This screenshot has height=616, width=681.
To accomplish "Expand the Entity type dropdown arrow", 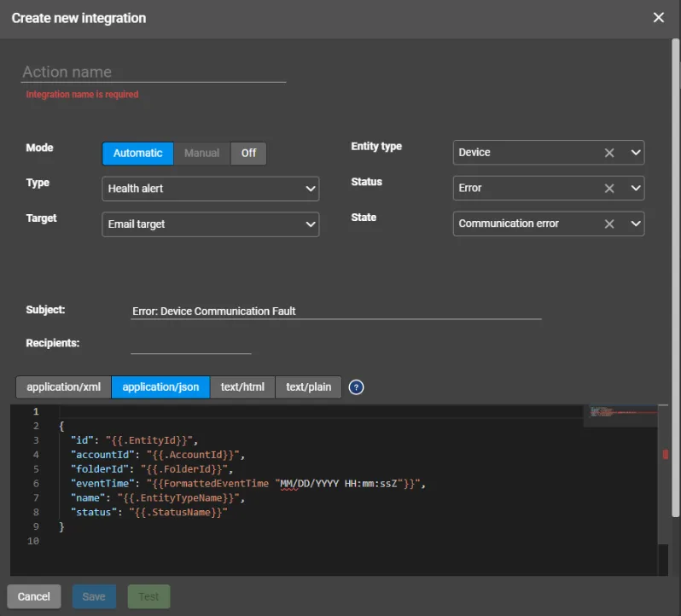I will pos(636,153).
